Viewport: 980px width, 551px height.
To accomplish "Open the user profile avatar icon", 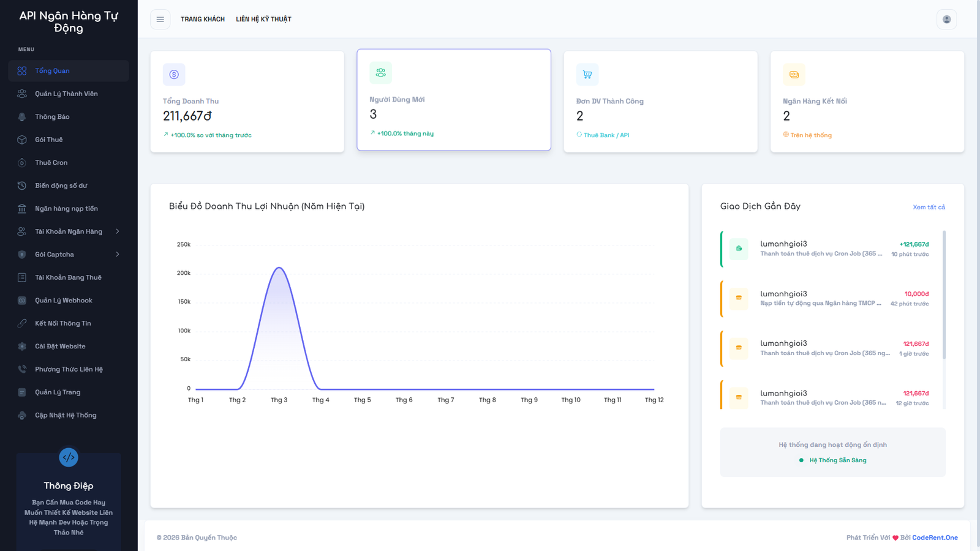I will coord(946,20).
